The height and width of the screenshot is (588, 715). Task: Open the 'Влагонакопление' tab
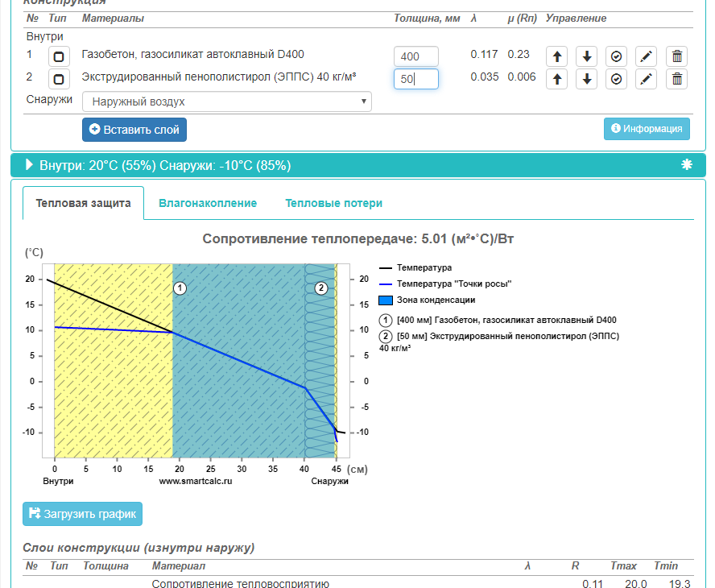click(x=208, y=203)
